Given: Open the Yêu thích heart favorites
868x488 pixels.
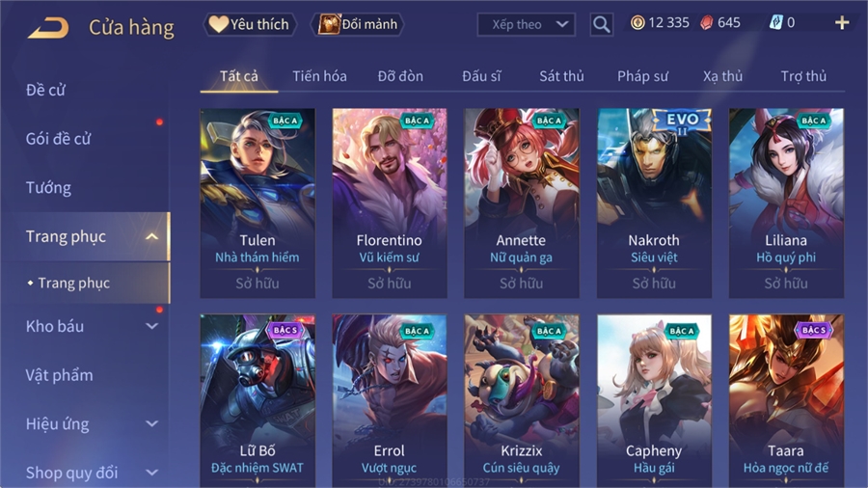Looking at the screenshot, I should [250, 24].
